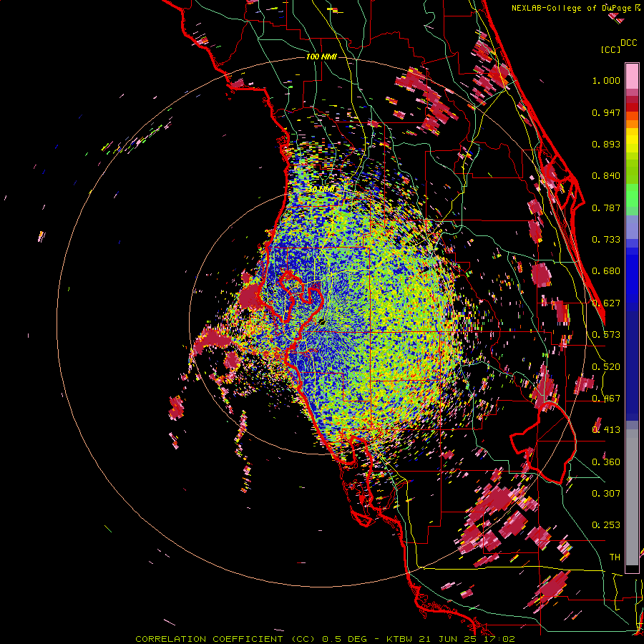
Task: Select the 0.413 scale value
Action: tap(606, 430)
